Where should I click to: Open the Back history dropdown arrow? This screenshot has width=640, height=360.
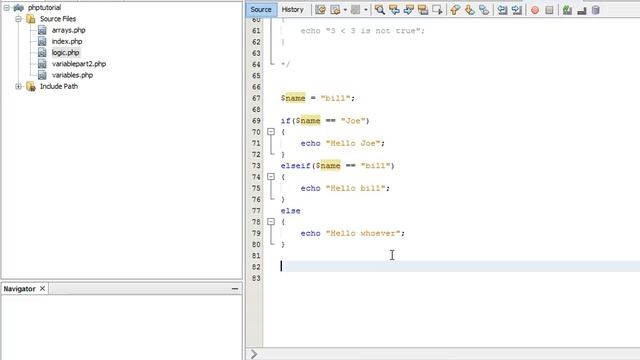pyautogui.click(x=345, y=10)
